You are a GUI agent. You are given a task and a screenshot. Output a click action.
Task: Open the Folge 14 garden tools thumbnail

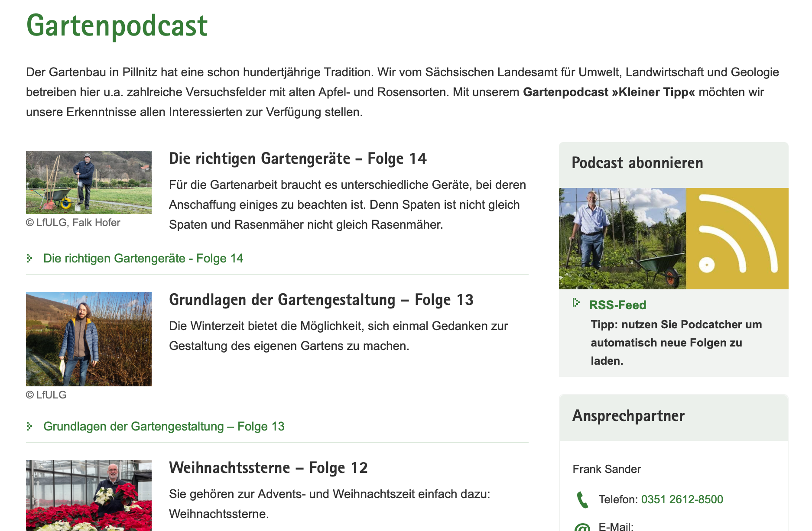click(x=89, y=182)
